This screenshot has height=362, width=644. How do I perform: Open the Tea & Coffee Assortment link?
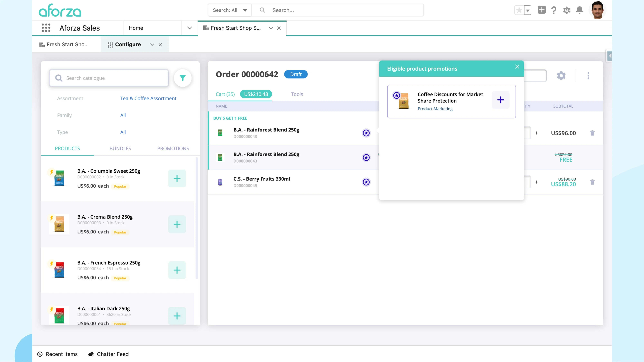[148, 98]
